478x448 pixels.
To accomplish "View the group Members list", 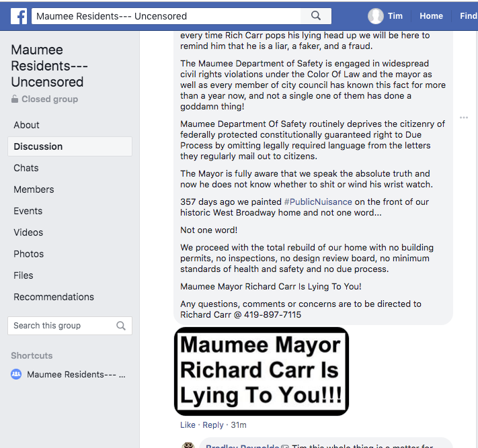I will 34,189.
